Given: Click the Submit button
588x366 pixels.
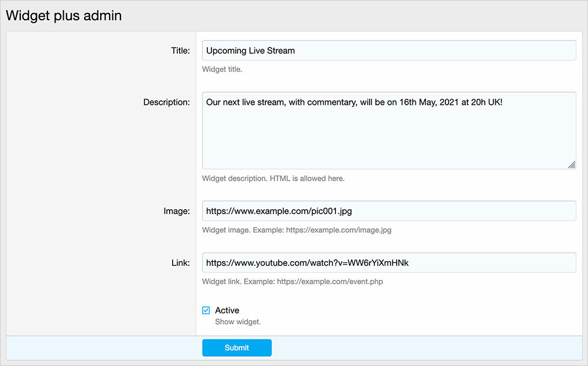Looking at the screenshot, I should point(236,347).
